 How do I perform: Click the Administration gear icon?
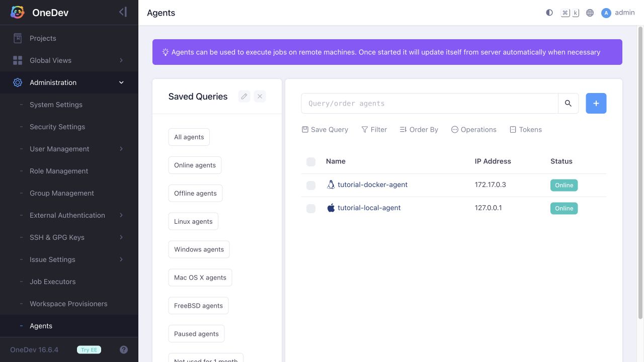pos(18,82)
